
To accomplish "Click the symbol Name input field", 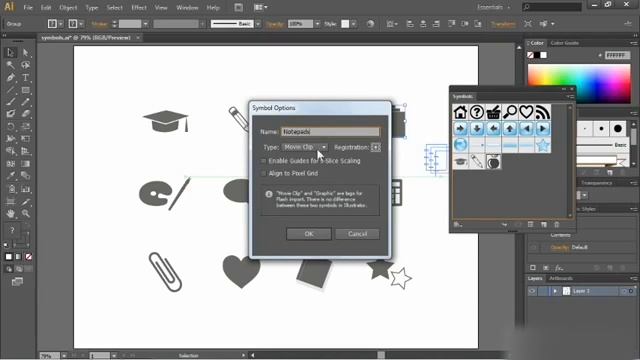I will click(x=330, y=131).
